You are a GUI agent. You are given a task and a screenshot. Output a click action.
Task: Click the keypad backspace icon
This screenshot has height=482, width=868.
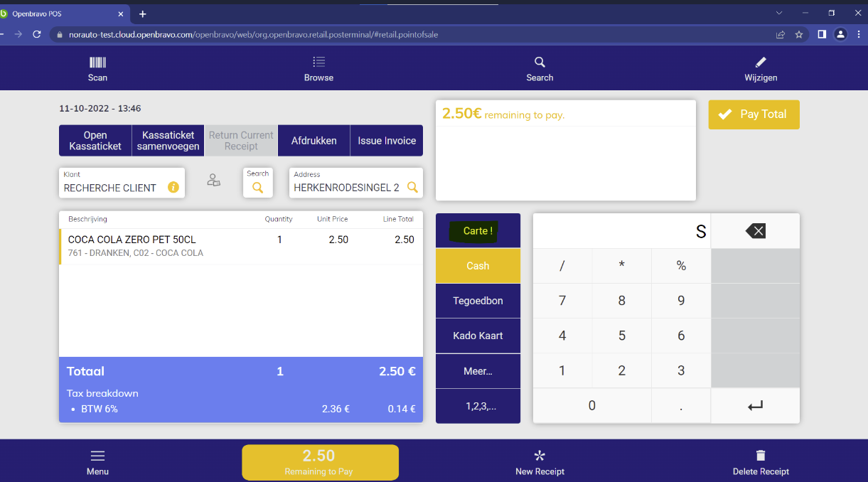755,230
